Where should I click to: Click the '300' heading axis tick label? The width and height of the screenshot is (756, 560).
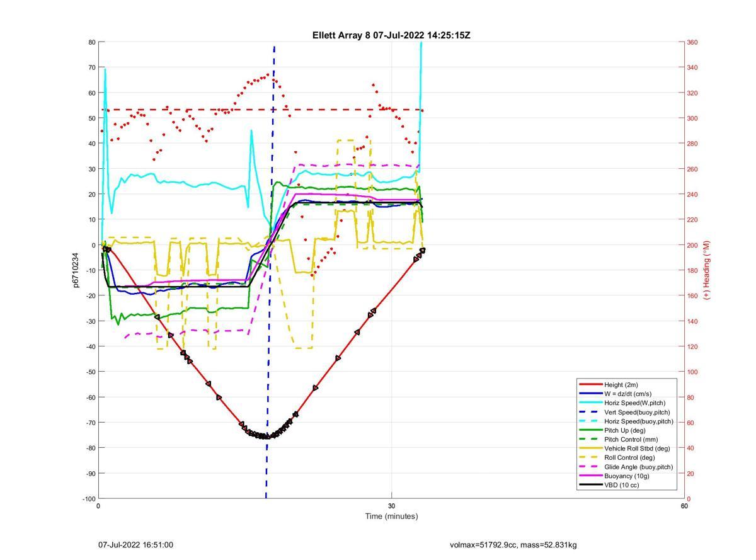pos(692,118)
